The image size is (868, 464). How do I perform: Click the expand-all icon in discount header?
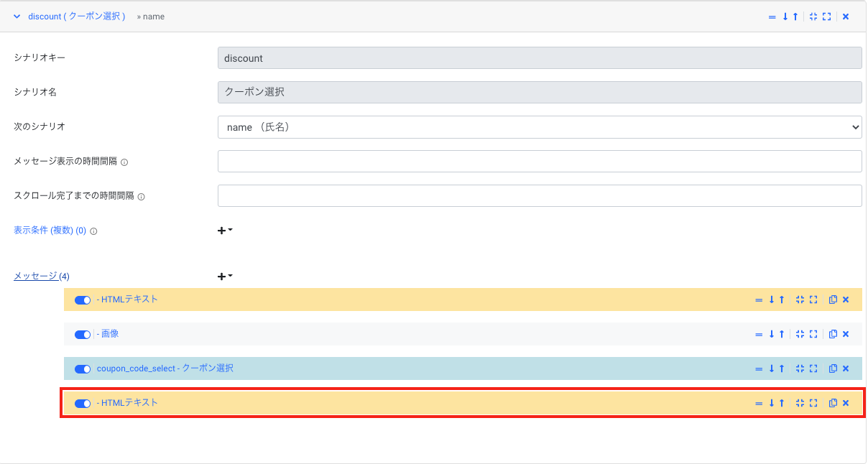[x=827, y=17]
